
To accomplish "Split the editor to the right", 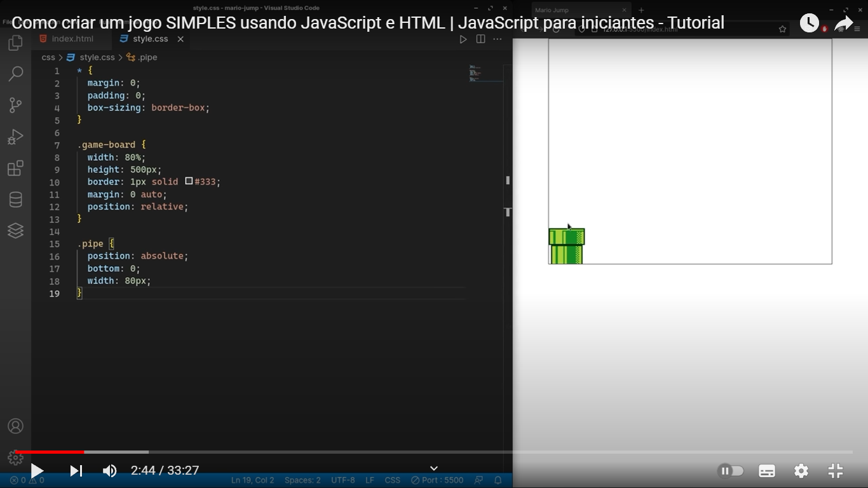I will pos(481,39).
